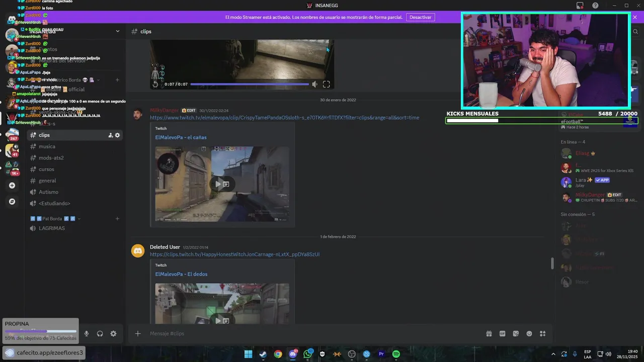
Task: Click the chat scrollbar thumb
Action: (552, 263)
